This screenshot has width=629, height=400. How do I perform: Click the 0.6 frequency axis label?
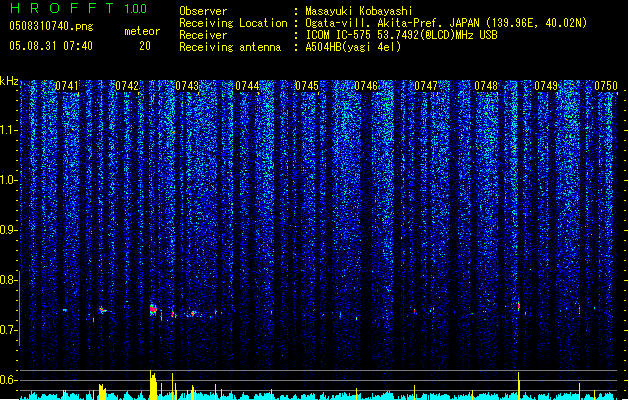[9, 380]
